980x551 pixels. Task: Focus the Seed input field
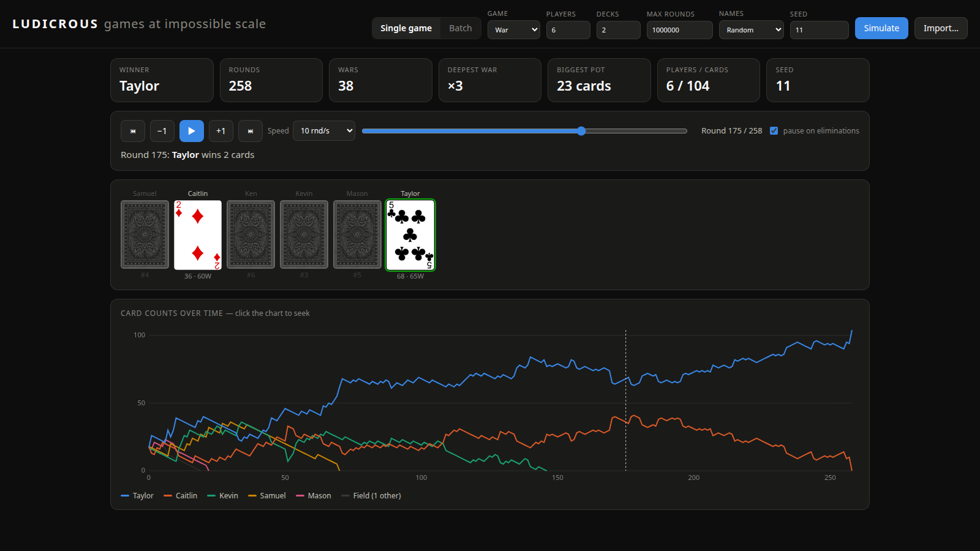tap(820, 30)
